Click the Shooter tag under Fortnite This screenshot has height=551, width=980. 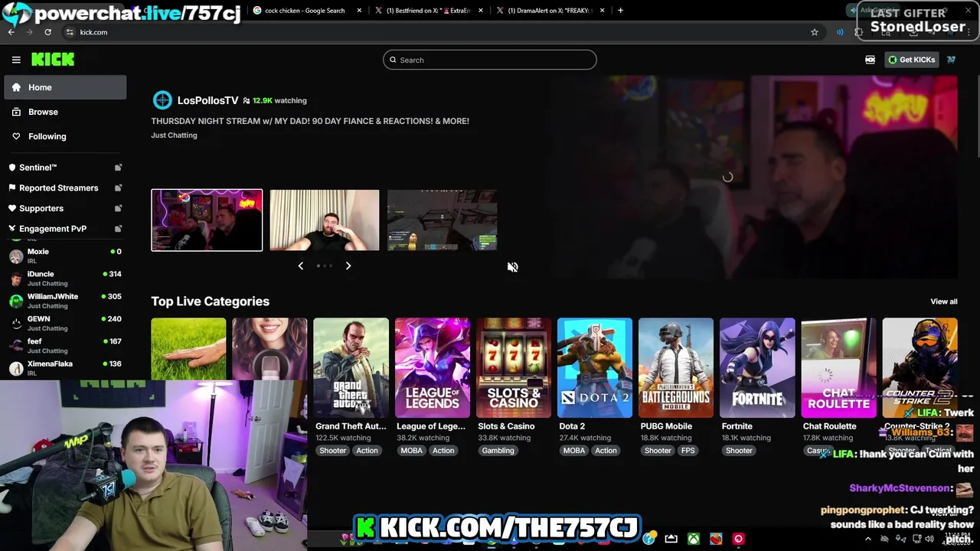click(739, 451)
